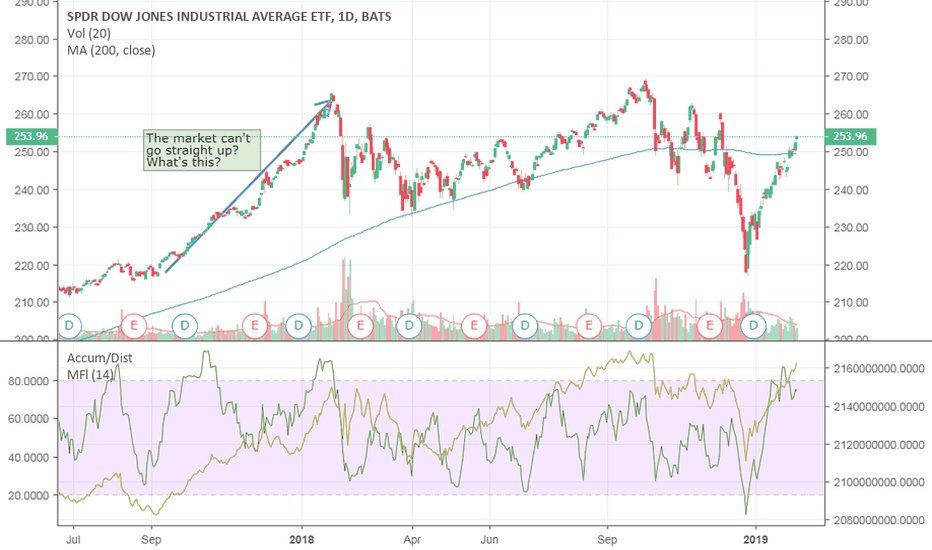Click the Apr label on the time axis
Viewport: 932px width, 550px height.
(x=412, y=540)
